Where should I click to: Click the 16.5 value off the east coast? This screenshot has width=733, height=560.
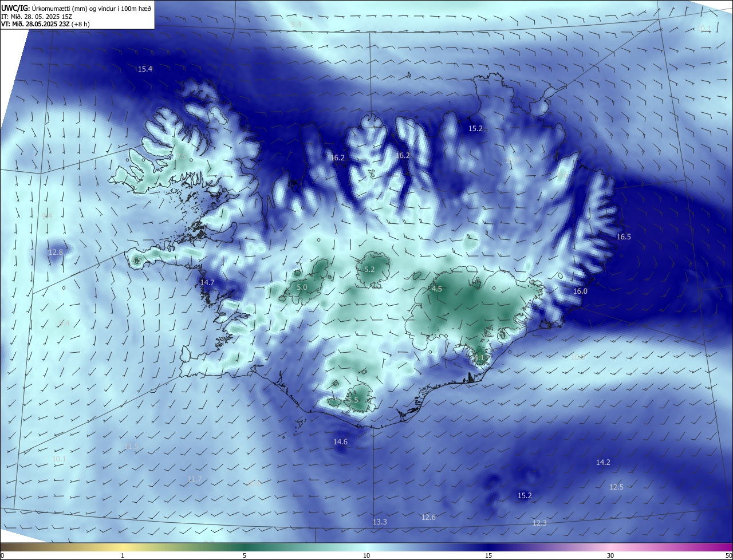point(624,236)
